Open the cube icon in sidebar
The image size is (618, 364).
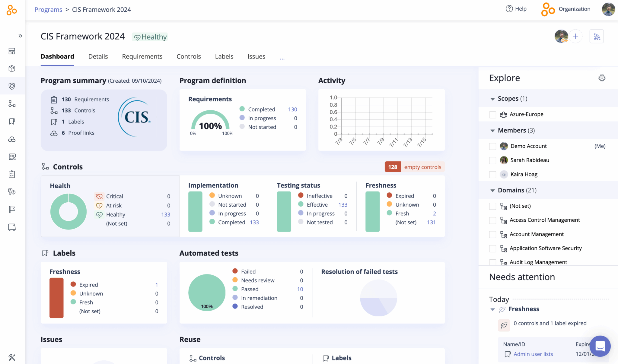coord(12,69)
